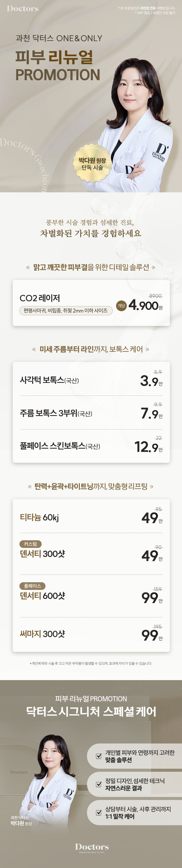Click the 사각턱 보톡스 item name
182x868 pixels.
[x=49, y=380]
